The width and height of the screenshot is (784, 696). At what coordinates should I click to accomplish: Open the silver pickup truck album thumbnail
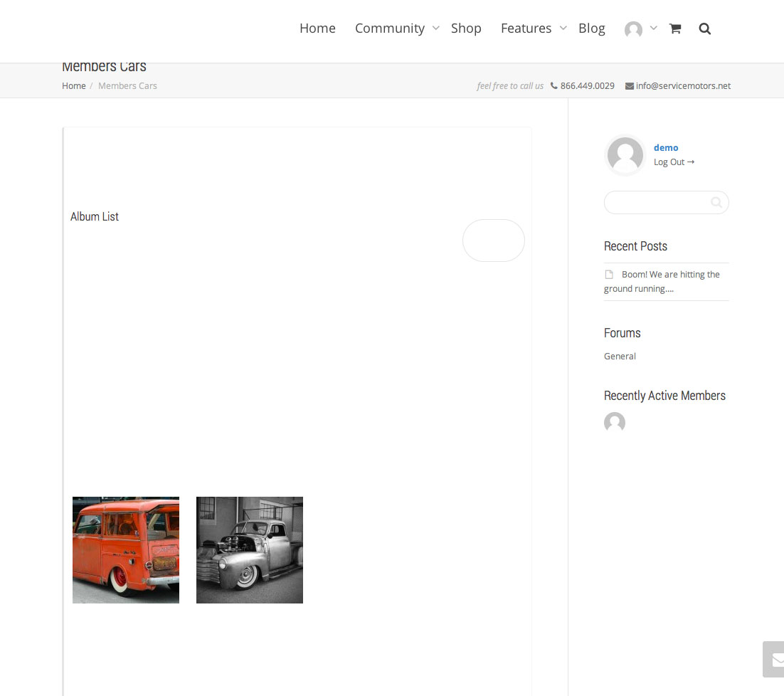250,550
